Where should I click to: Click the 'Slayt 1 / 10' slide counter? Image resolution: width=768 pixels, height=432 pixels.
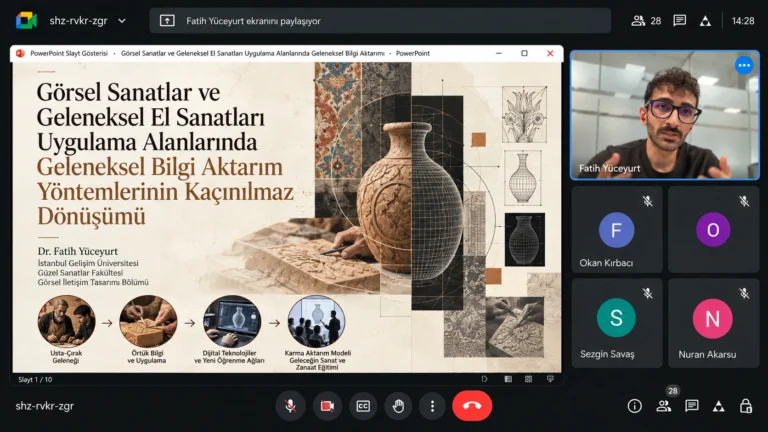click(35, 380)
